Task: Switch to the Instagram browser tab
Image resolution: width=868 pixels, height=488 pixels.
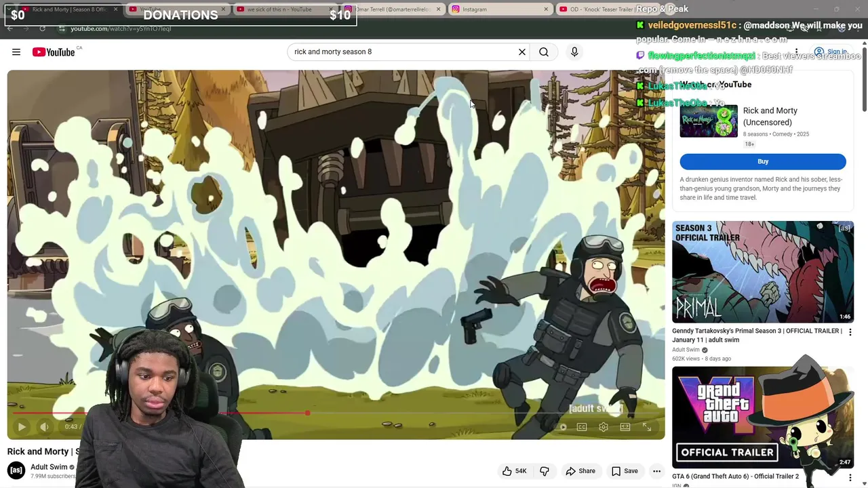Action: click(500, 9)
